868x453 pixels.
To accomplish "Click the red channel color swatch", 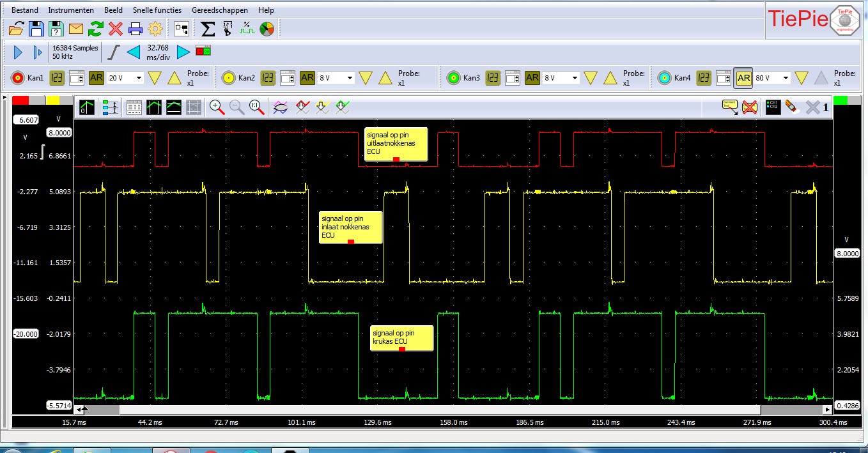I will pyautogui.click(x=20, y=100).
